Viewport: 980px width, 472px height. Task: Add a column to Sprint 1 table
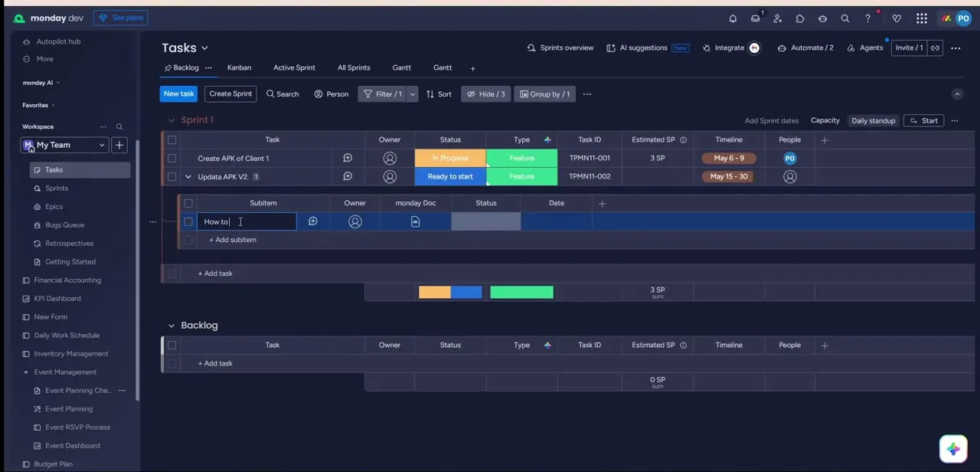(x=825, y=140)
